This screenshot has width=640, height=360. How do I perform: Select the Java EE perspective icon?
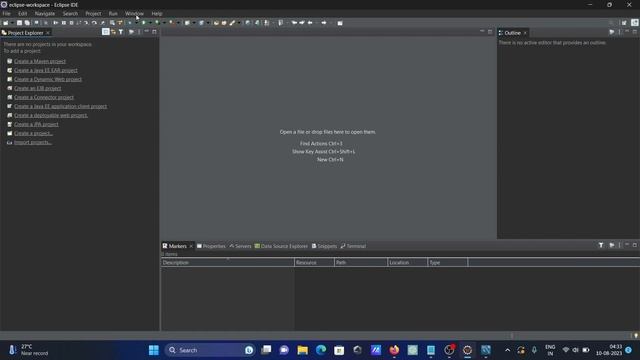(635, 23)
